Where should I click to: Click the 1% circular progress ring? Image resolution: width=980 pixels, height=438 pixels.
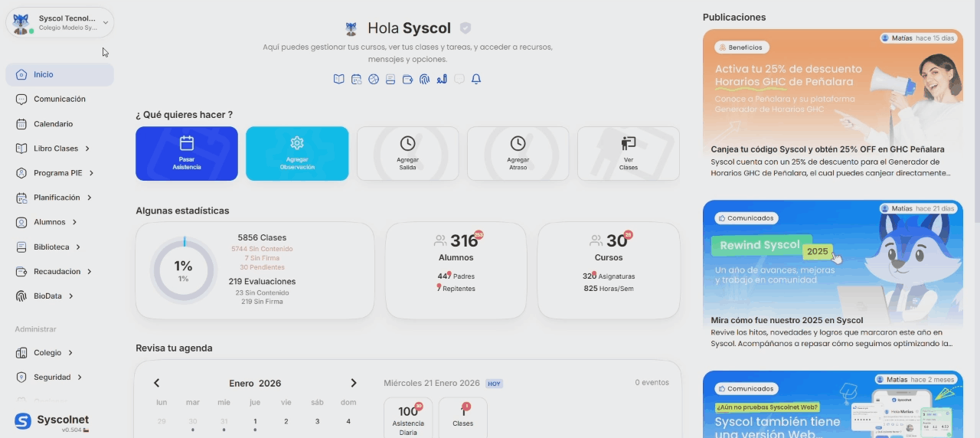point(183,270)
